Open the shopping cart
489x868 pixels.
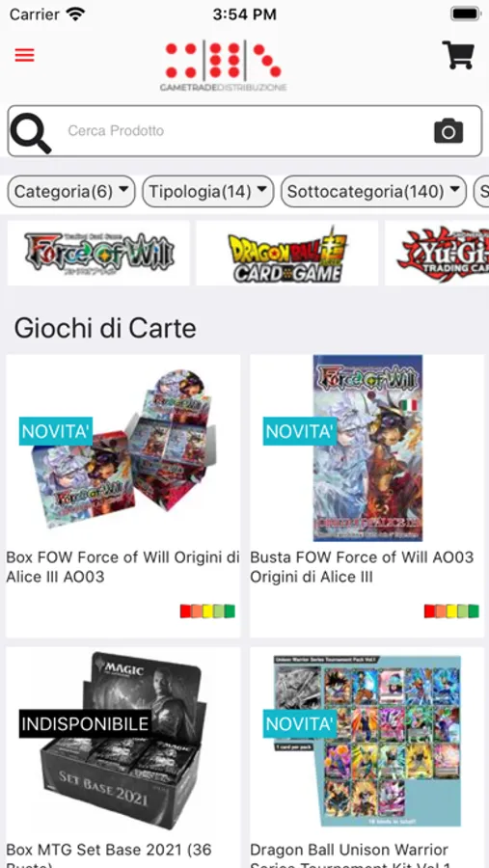tap(458, 55)
